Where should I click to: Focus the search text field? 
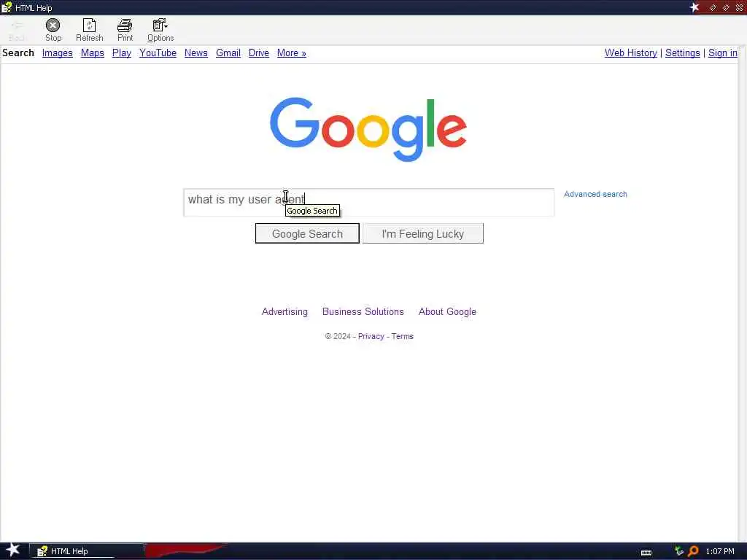click(368, 202)
